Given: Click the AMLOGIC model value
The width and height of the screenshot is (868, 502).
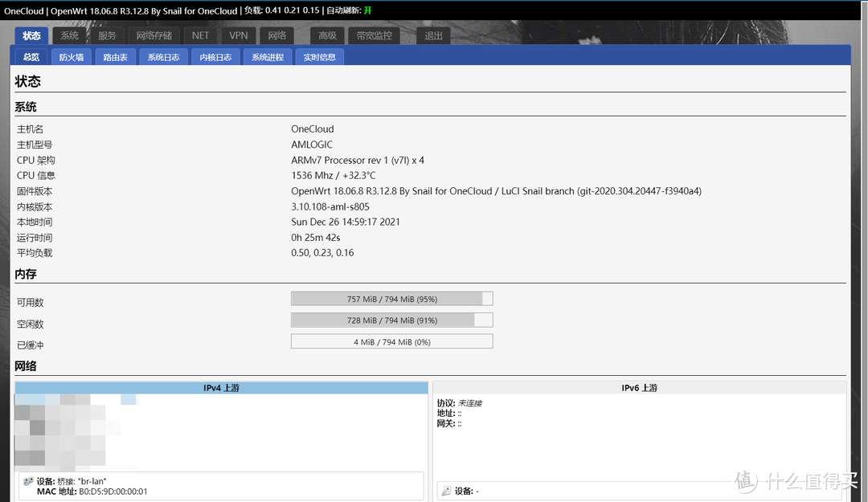Looking at the screenshot, I should tap(312, 145).
